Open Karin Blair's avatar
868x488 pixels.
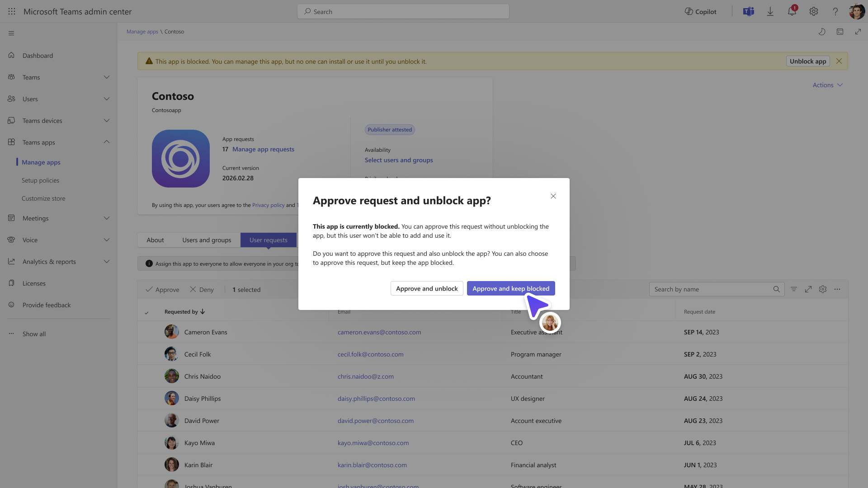pos(172,465)
